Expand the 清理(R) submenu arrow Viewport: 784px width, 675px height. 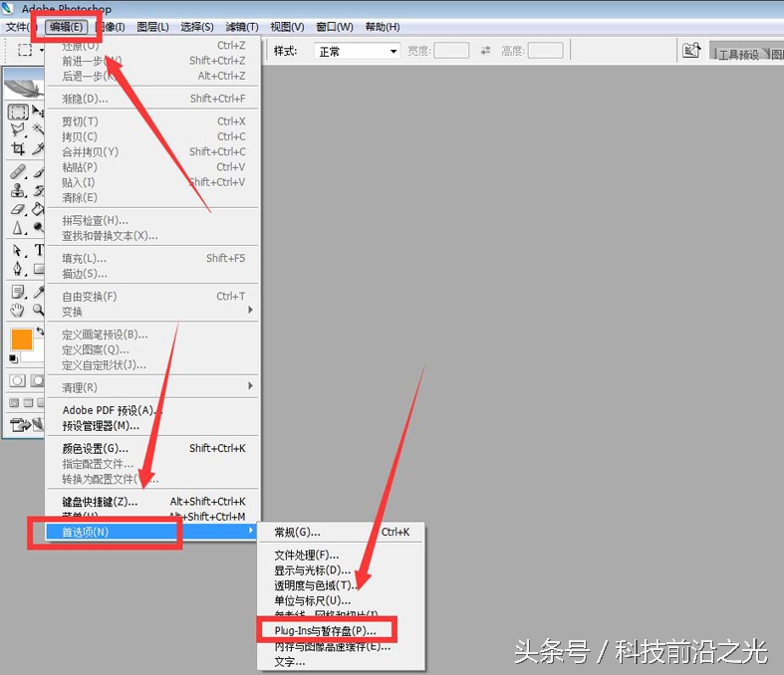click(250, 385)
